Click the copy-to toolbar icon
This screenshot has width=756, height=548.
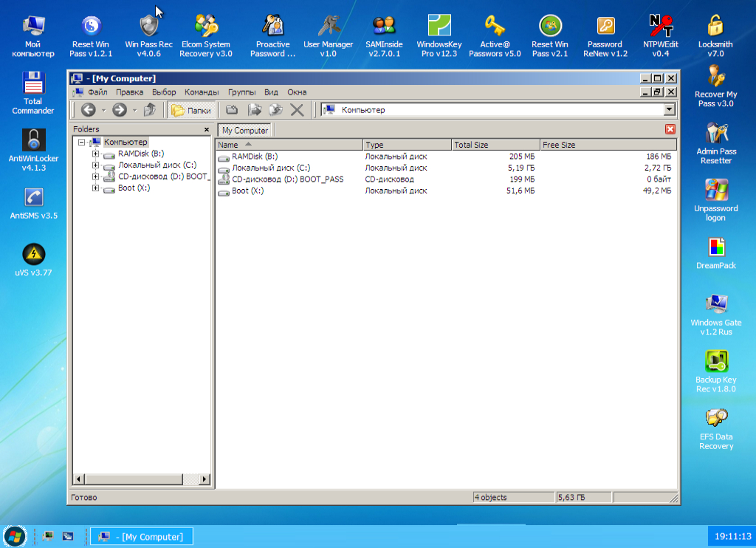(x=255, y=110)
